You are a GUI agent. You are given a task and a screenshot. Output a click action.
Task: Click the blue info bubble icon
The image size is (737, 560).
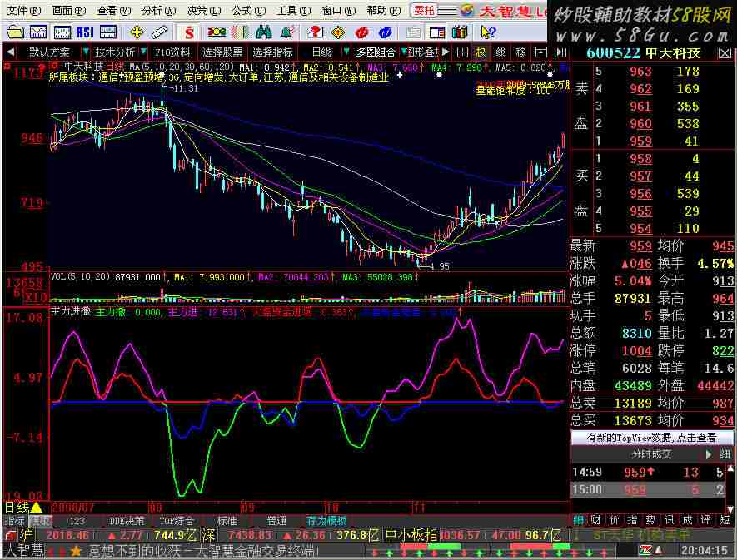click(x=385, y=32)
